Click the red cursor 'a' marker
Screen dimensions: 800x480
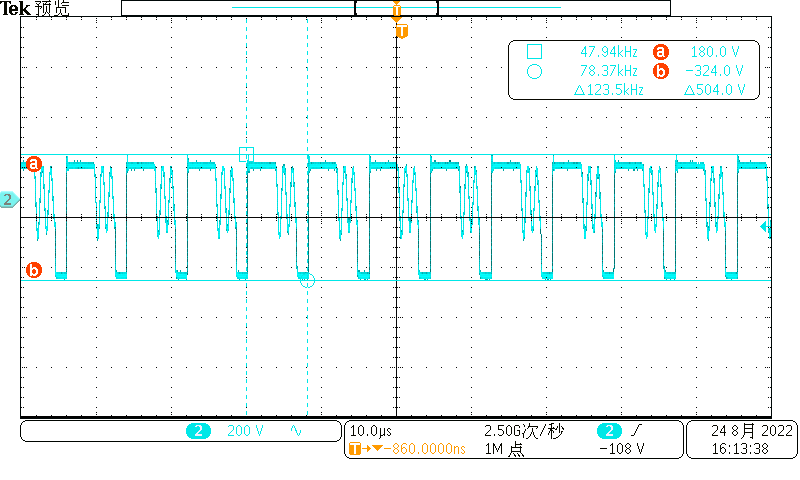pyautogui.click(x=34, y=164)
